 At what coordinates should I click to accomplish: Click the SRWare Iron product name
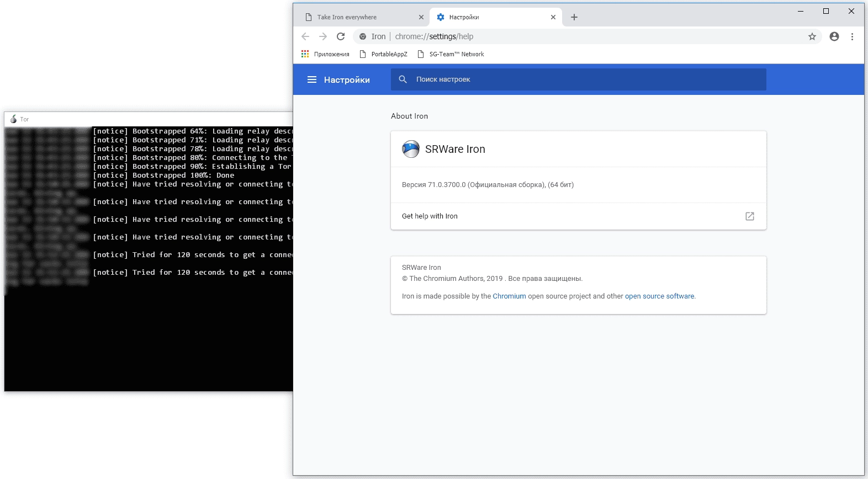click(455, 149)
